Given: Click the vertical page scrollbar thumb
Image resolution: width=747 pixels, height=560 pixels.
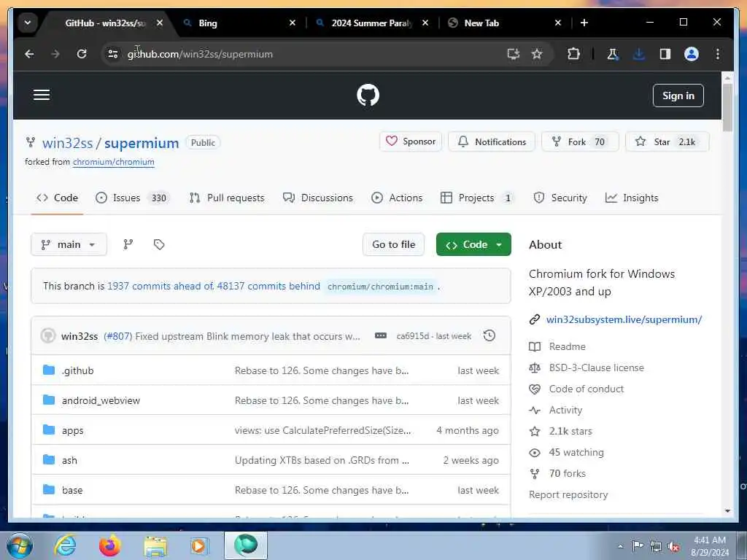Looking at the screenshot, I should pyautogui.click(x=727, y=107).
